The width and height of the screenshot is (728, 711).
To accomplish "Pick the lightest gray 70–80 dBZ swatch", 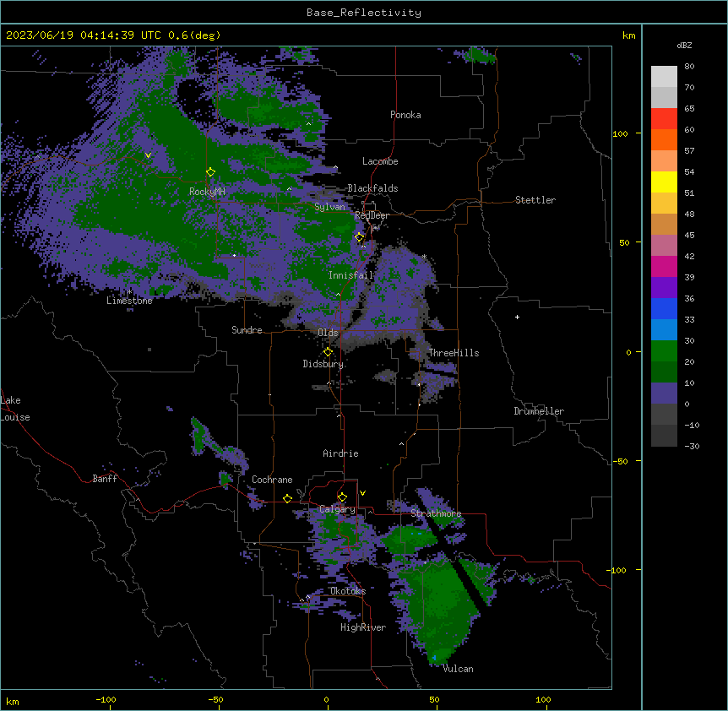I will coord(664,76).
